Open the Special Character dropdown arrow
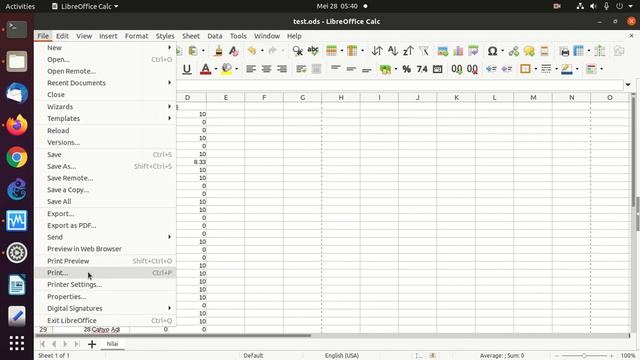 pyautogui.click(x=502, y=51)
